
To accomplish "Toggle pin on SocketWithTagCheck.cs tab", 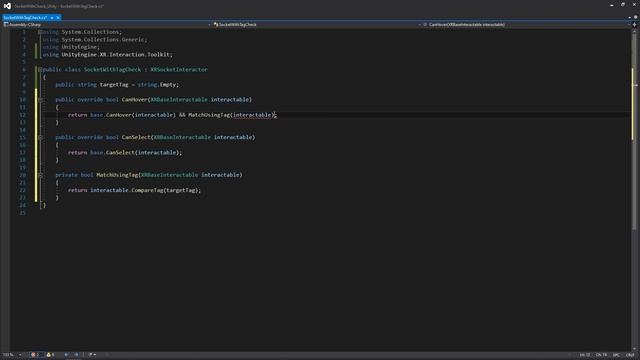I will [52, 18].
